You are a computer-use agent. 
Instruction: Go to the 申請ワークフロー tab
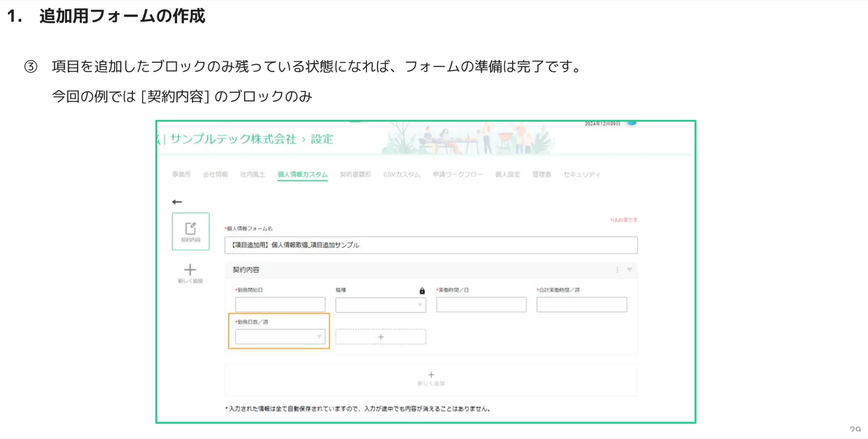(x=458, y=175)
